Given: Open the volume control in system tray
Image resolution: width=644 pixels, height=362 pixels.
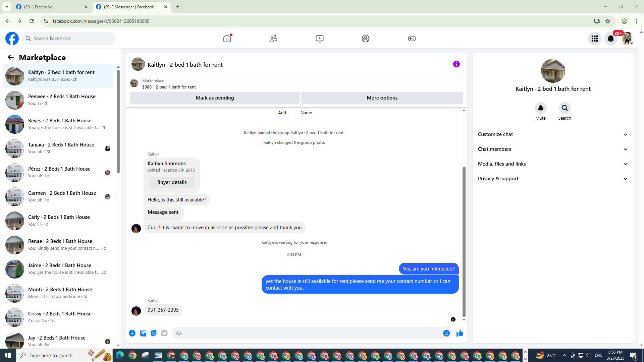Looking at the screenshot, I should click(588, 355).
